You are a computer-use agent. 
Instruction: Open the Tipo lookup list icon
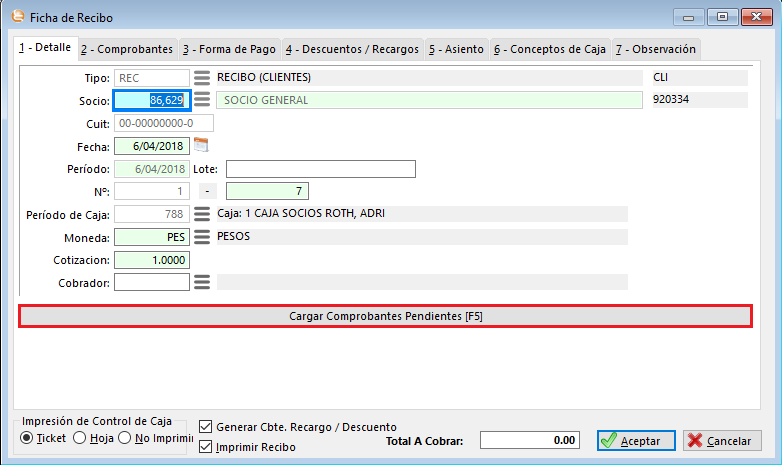(x=202, y=78)
